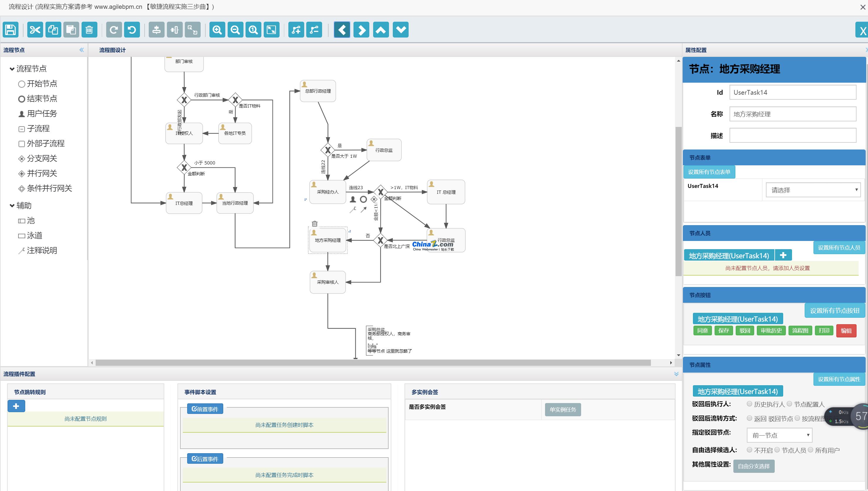Screen dimensions: 868x491
Task: Click the undo counter-clockwise arrow icon
Action: tap(132, 30)
